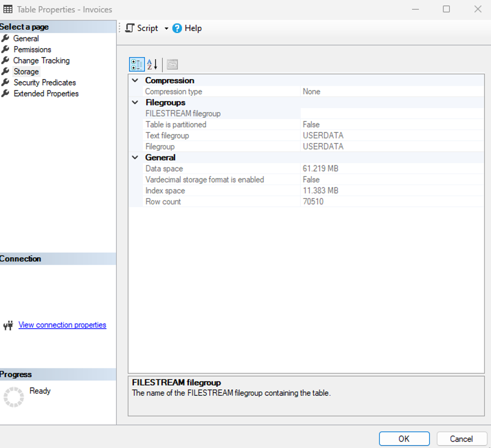This screenshot has width=491, height=448.
Task: Click the Help question mark icon
Action: pyautogui.click(x=177, y=28)
